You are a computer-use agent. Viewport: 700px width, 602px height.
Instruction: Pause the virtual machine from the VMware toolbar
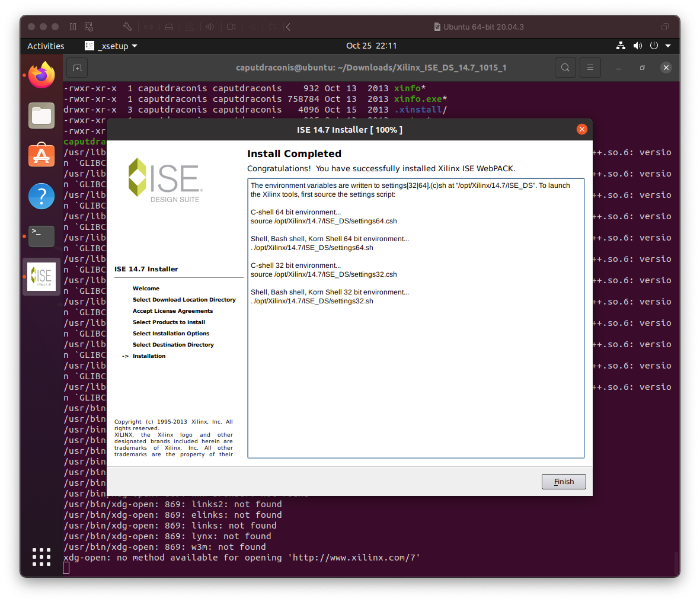tap(73, 27)
